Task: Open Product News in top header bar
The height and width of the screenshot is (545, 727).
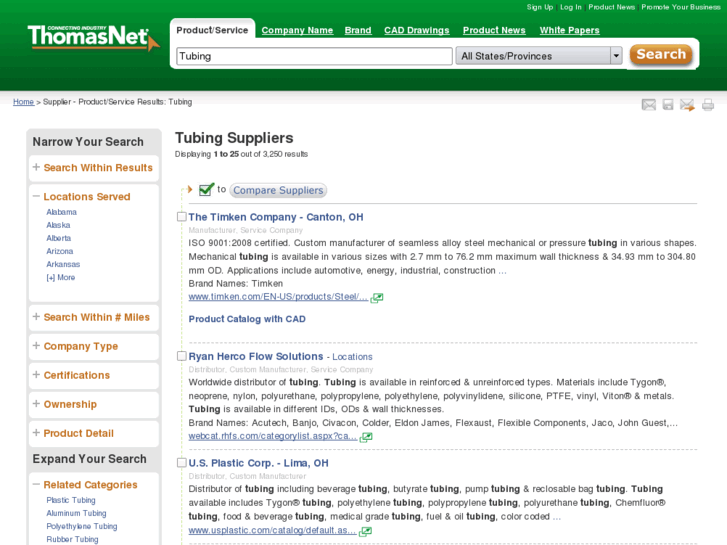Action: pyautogui.click(x=612, y=7)
